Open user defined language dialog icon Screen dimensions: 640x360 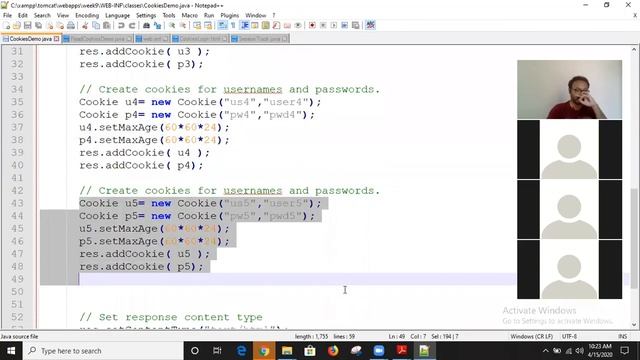click(255, 25)
